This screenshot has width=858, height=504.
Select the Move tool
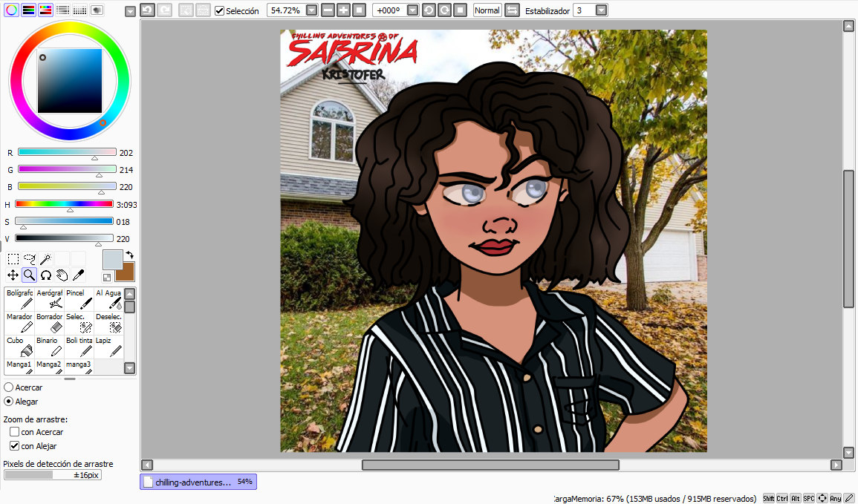pyautogui.click(x=13, y=275)
